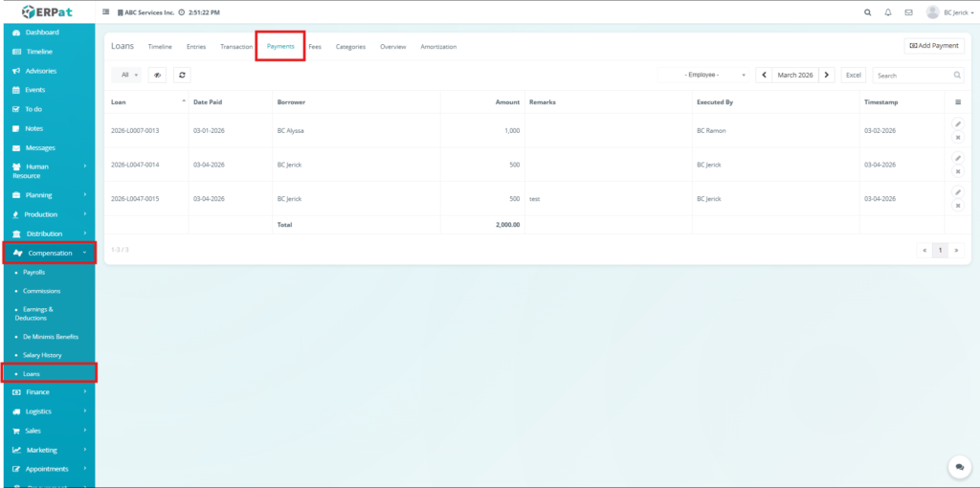Toggle column visibility eye button
This screenshot has width=980, height=488.
coord(157,75)
